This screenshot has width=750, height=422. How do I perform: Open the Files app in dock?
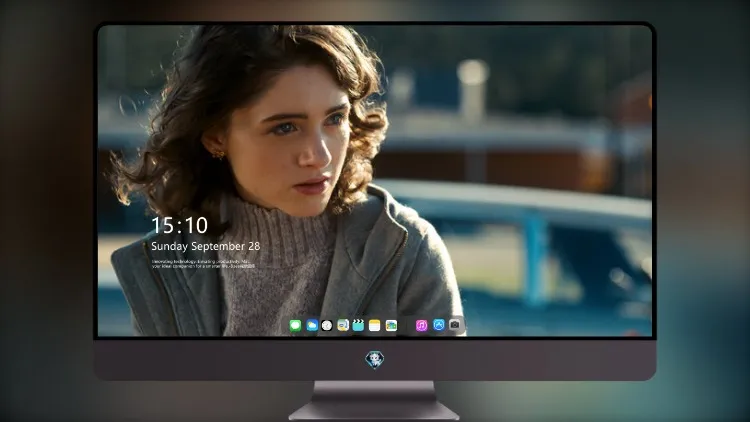tap(391, 326)
